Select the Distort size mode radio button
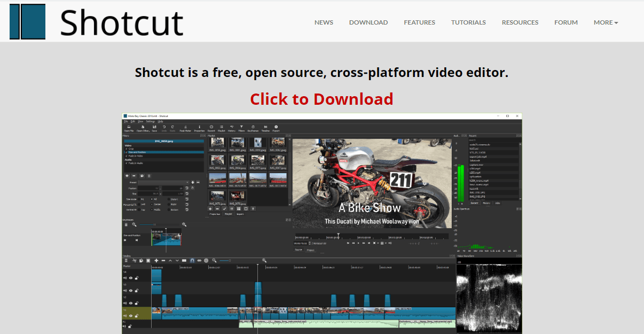 click(169, 199)
